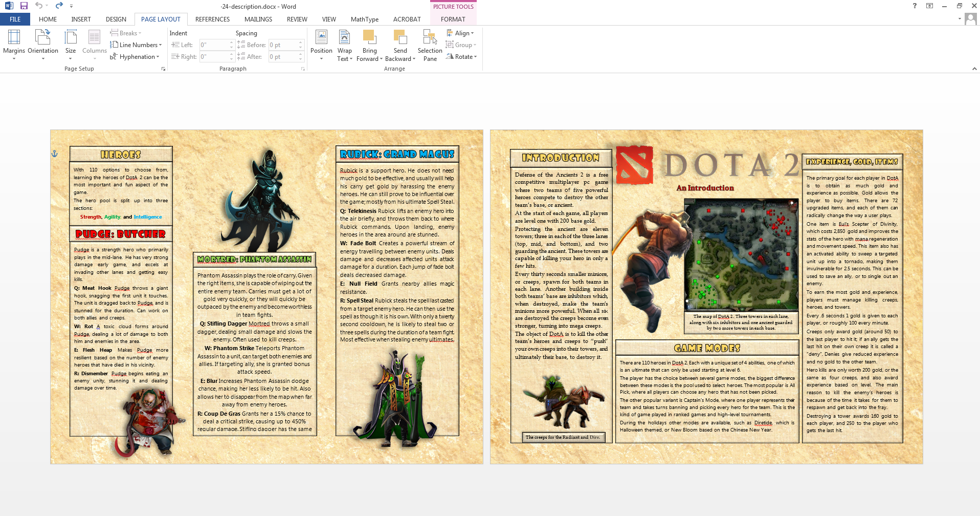980x516 pixels.
Task: Switch to the MAILINGS tab
Action: pos(258,19)
